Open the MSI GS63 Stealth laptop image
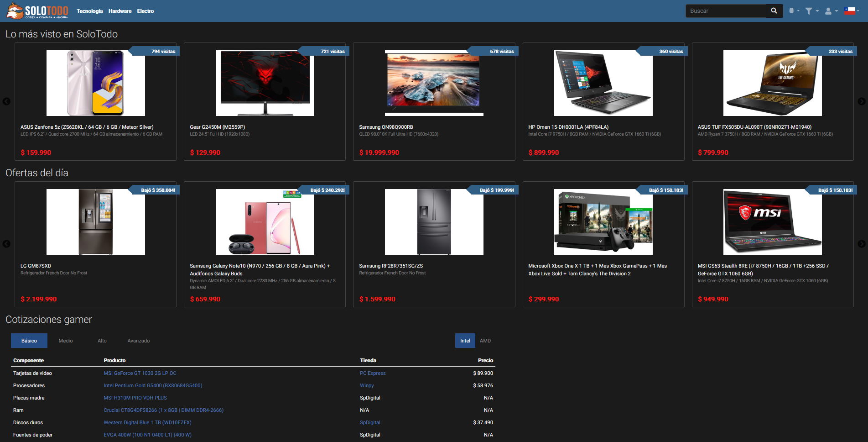 773,222
